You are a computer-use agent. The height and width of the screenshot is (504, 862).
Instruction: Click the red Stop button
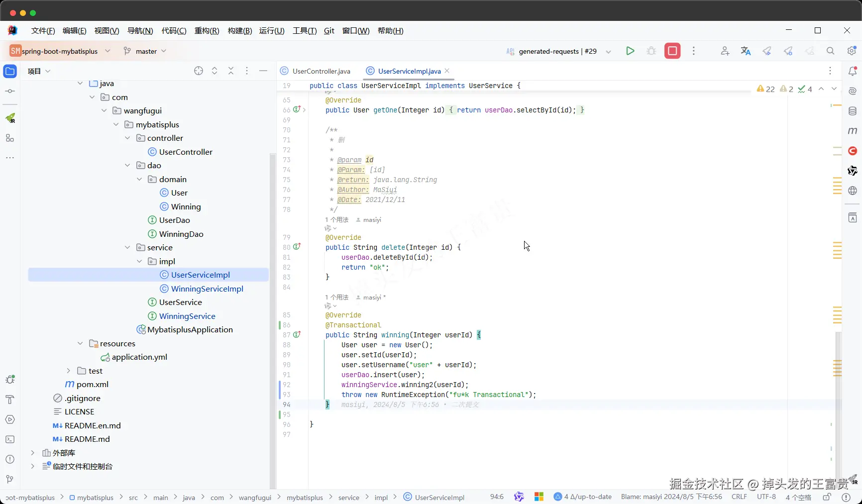tap(672, 51)
